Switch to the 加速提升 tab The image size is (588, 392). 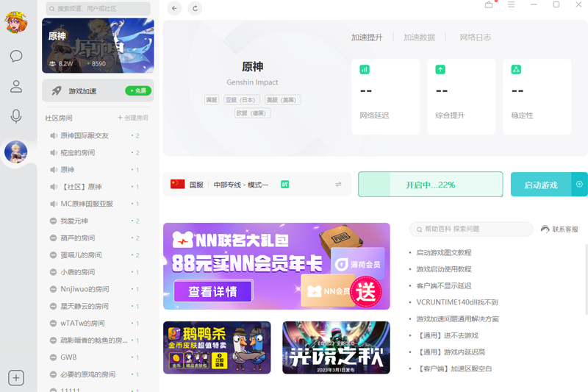click(367, 37)
